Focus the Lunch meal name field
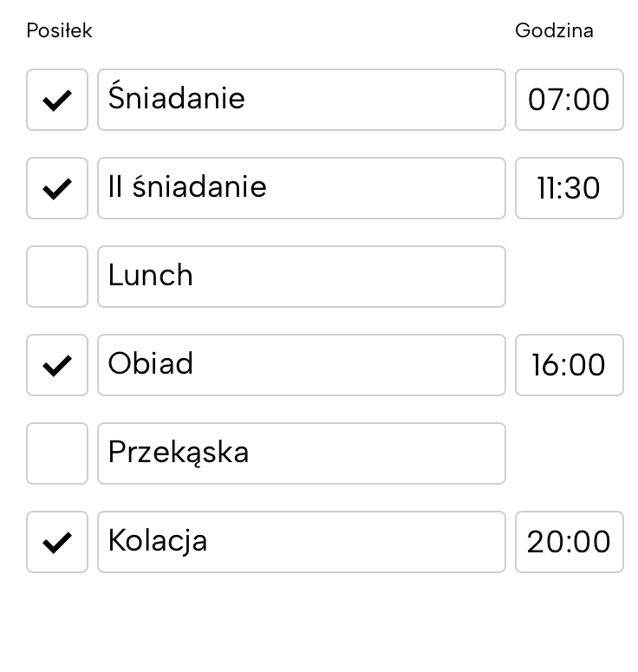Viewport: 638px width, 672px height. tap(301, 277)
